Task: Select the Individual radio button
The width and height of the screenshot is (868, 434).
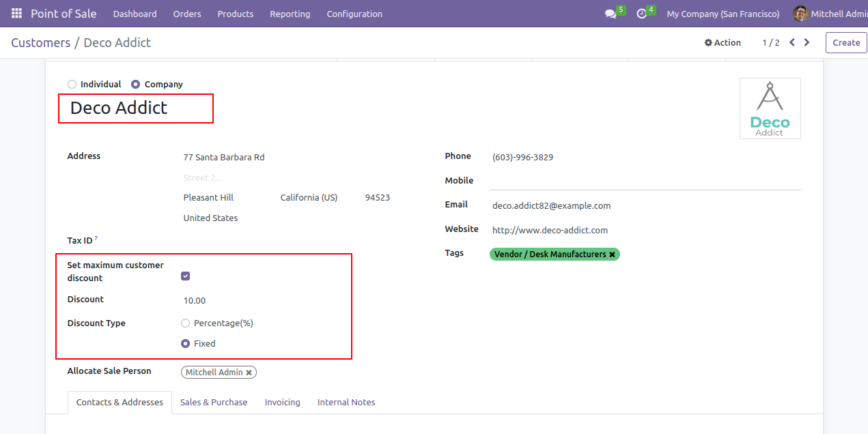Action: [x=72, y=85]
